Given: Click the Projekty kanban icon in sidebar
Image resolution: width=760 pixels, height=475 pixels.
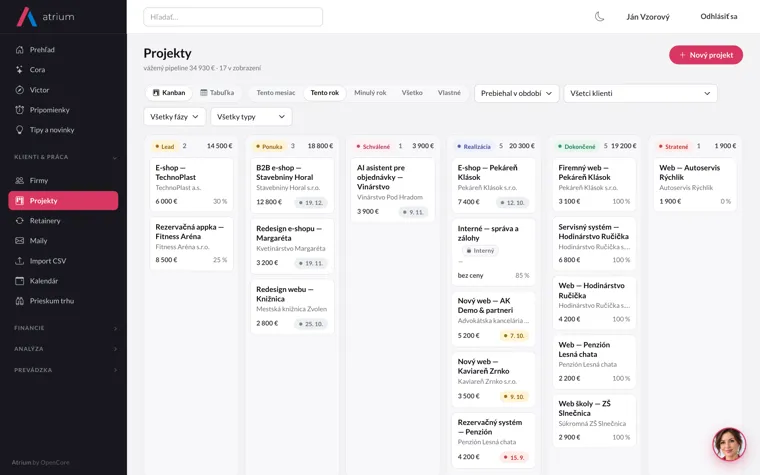Looking at the screenshot, I should tap(19, 200).
